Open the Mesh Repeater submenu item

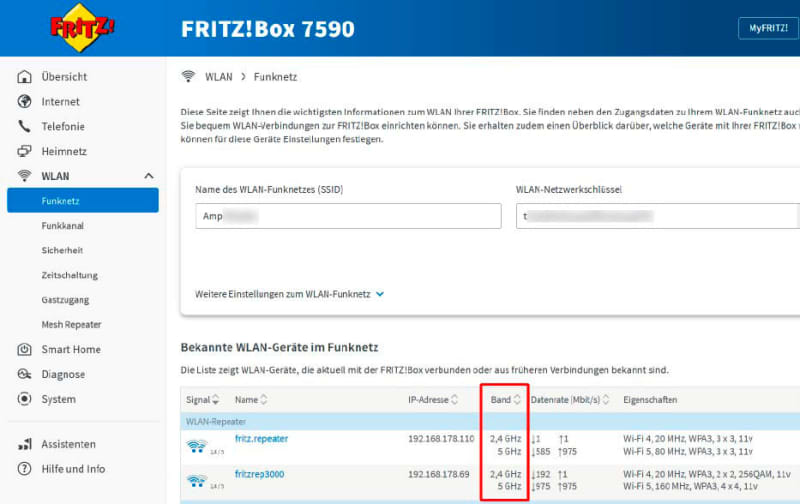tap(71, 325)
